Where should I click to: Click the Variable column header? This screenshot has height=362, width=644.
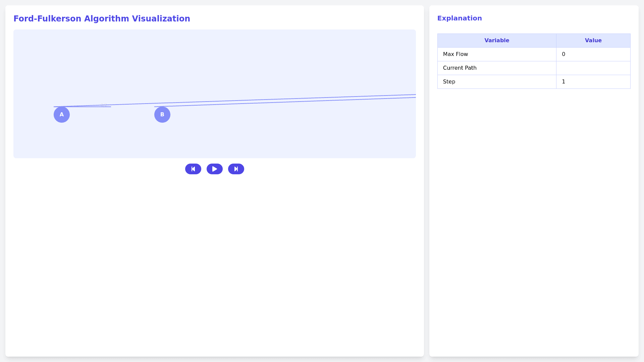coord(497,41)
